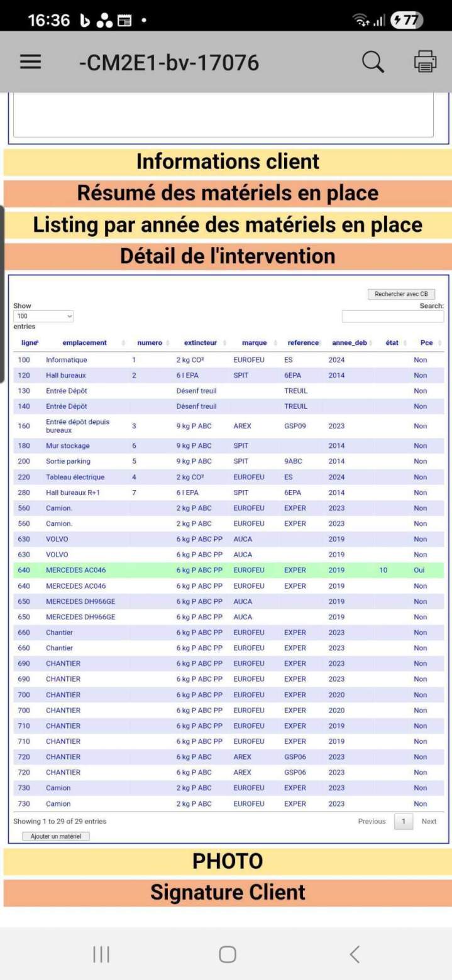The width and height of the screenshot is (452, 980).
Task: Sort table by Pce column
Action: (427, 343)
